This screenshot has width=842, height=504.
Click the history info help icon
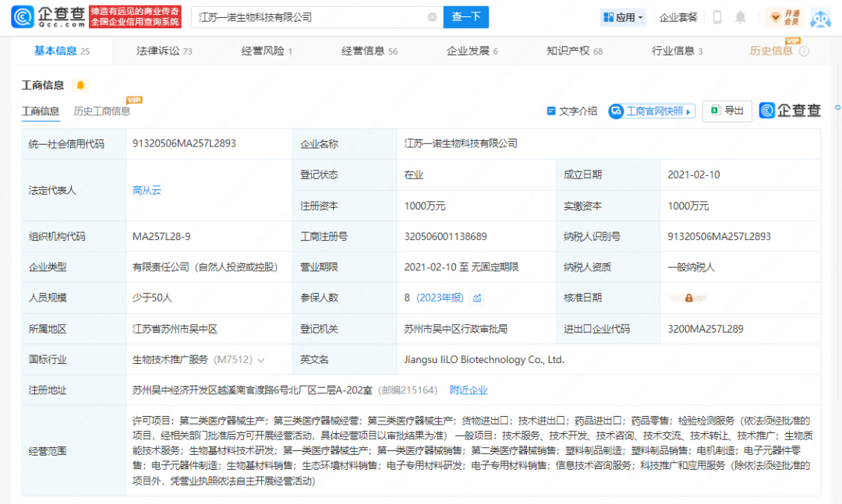point(804,51)
